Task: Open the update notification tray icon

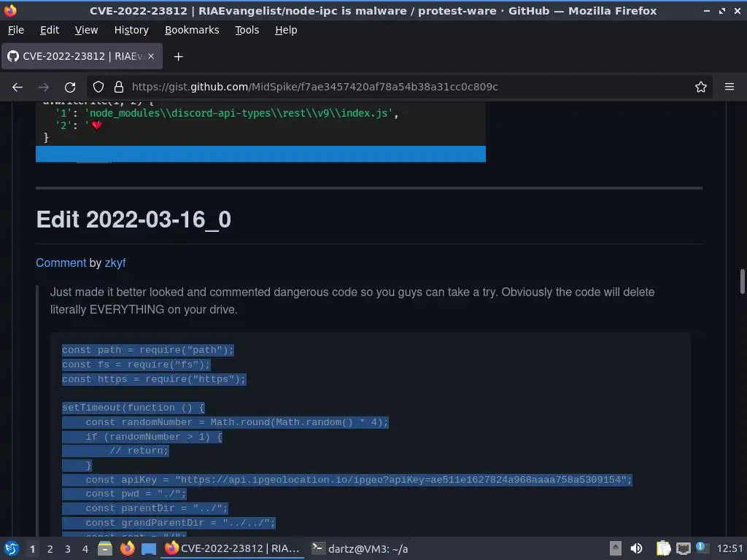Action: coord(701,548)
